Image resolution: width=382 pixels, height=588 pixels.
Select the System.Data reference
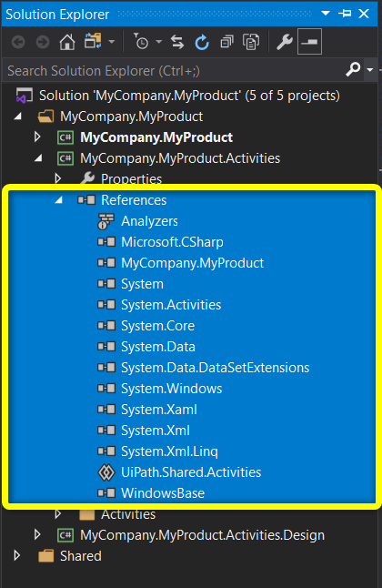coord(158,347)
